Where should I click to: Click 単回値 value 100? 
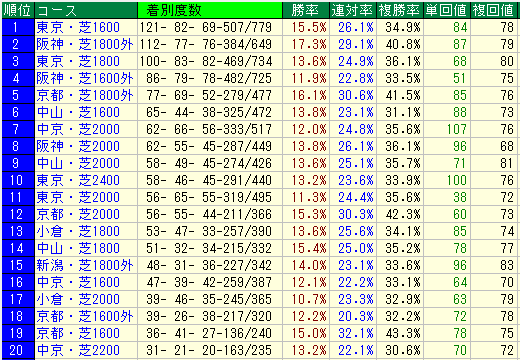point(457,180)
